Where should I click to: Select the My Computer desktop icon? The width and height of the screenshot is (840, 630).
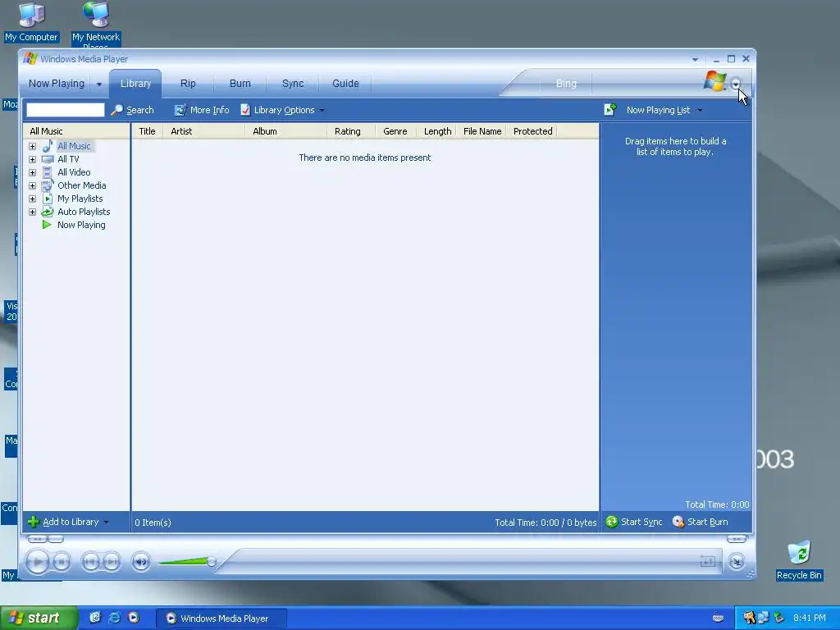pyautogui.click(x=32, y=22)
